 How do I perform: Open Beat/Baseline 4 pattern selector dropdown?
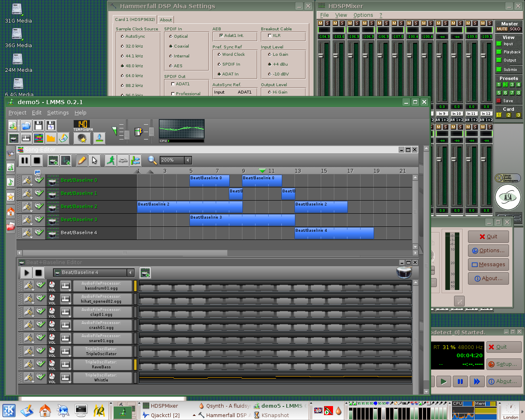(x=130, y=272)
